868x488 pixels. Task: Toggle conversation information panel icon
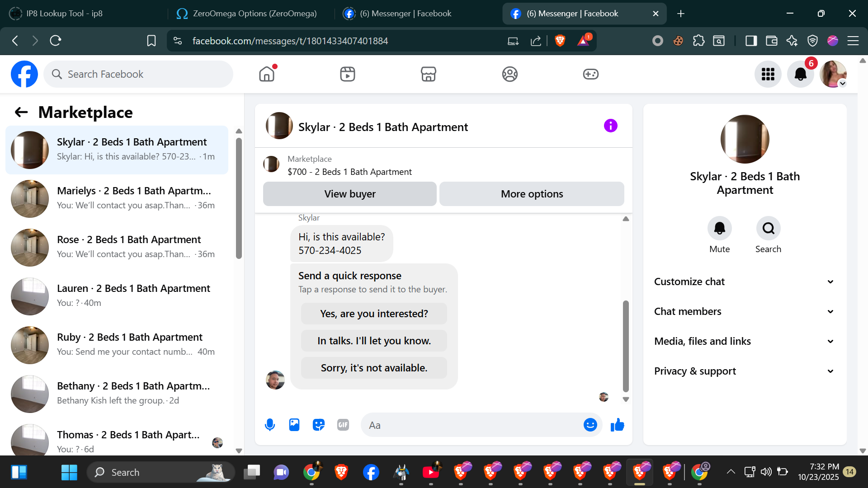click(610, 126)
